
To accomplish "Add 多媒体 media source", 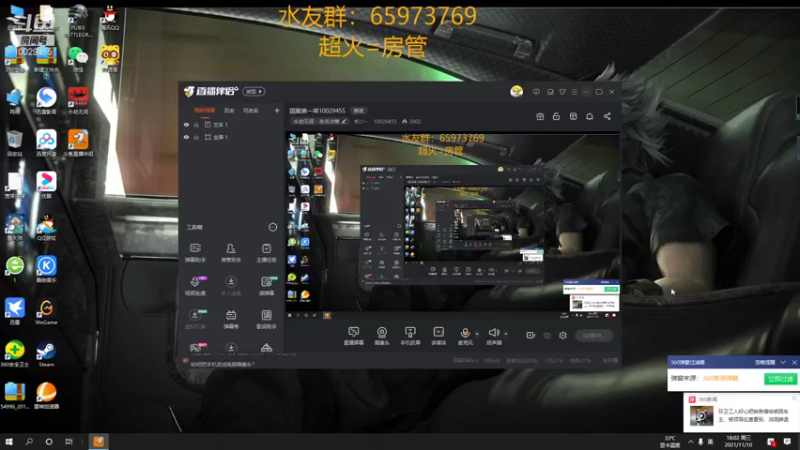I will (438, 336).
